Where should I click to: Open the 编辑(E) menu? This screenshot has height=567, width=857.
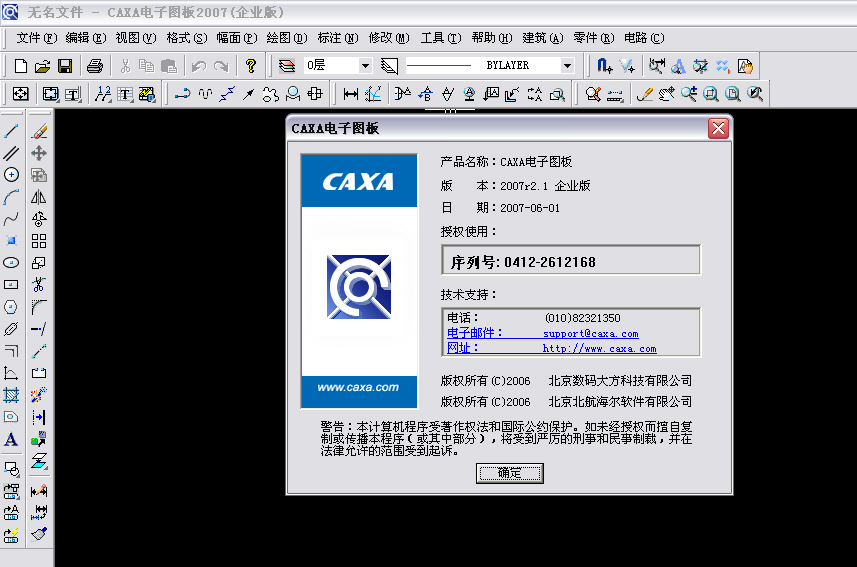coord(86,38)
